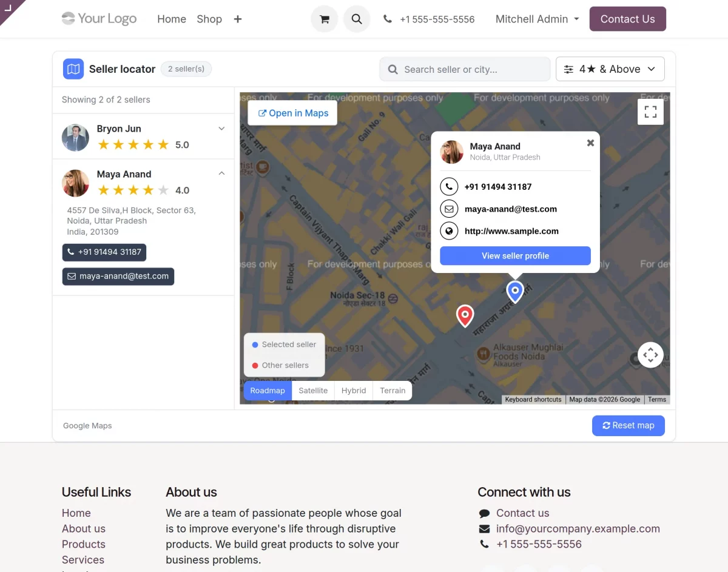Switch map to Satellite view

[x=313, y=391]
